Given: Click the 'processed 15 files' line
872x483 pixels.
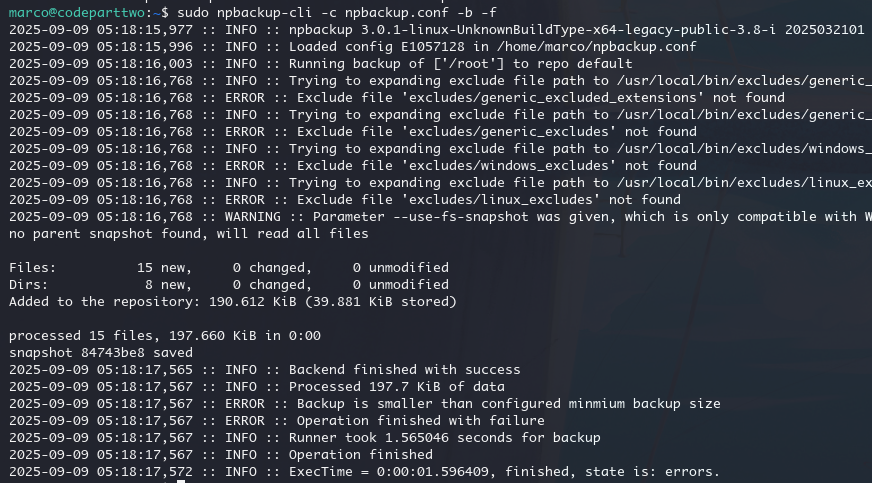Looking at the screenshot, I should (x=165, y=336).
